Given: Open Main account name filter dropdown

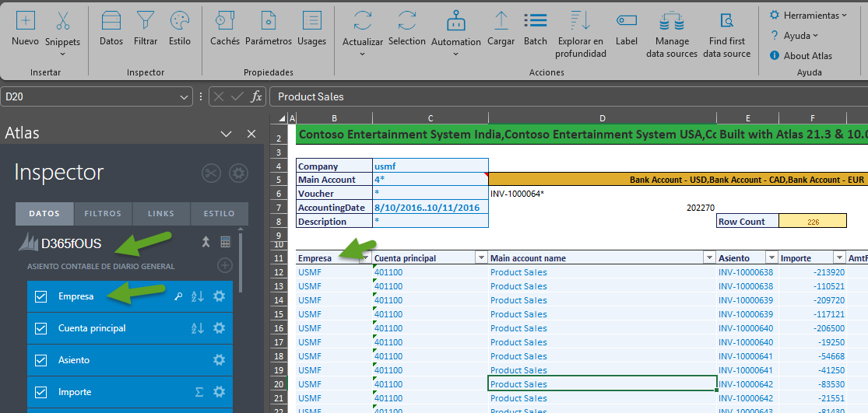Looking at the screenshot, I should pos(708,258).
